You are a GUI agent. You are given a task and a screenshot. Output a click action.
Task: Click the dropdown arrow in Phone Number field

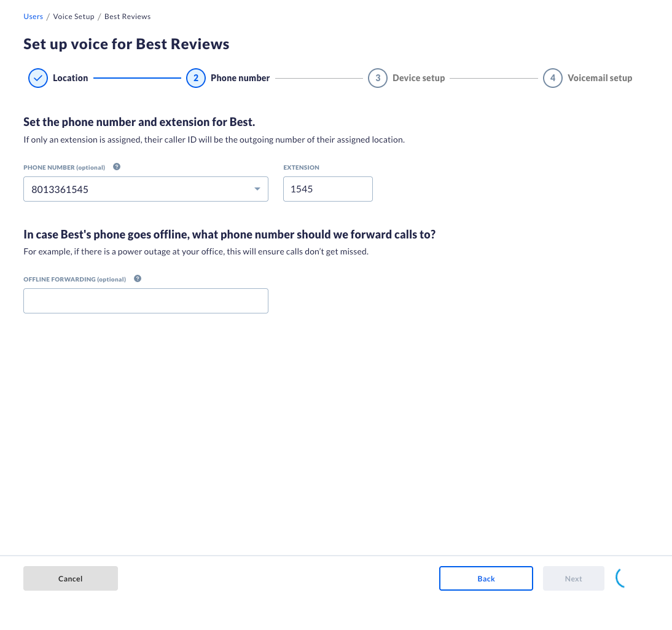point(257,189)
